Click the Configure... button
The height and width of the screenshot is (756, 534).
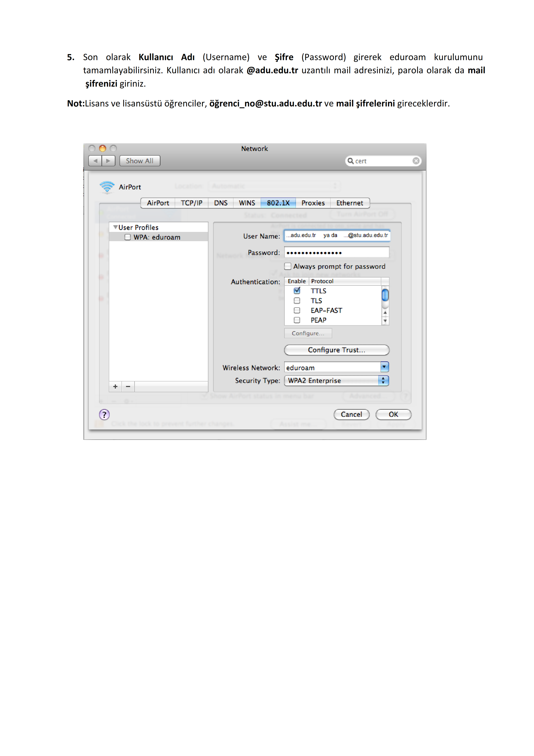(308, 333)
